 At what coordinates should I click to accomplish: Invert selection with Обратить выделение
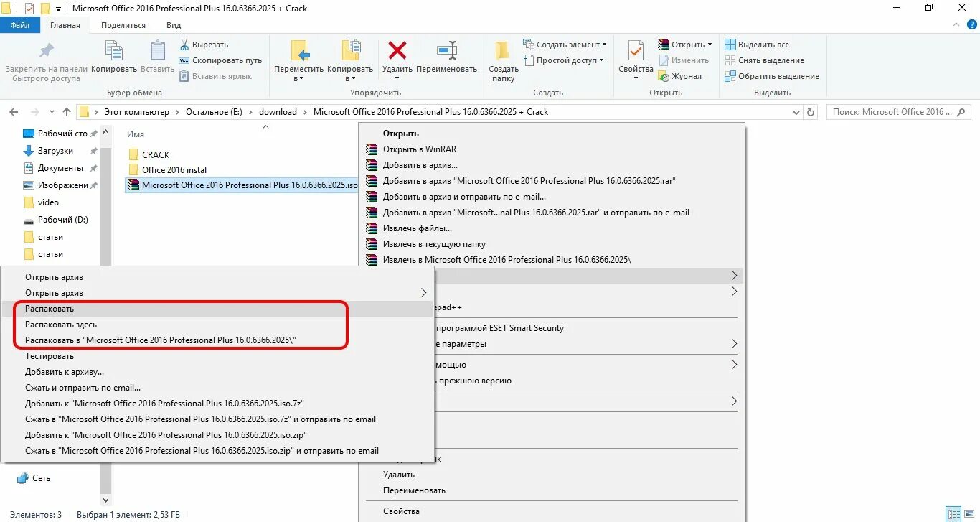point(771,76)
